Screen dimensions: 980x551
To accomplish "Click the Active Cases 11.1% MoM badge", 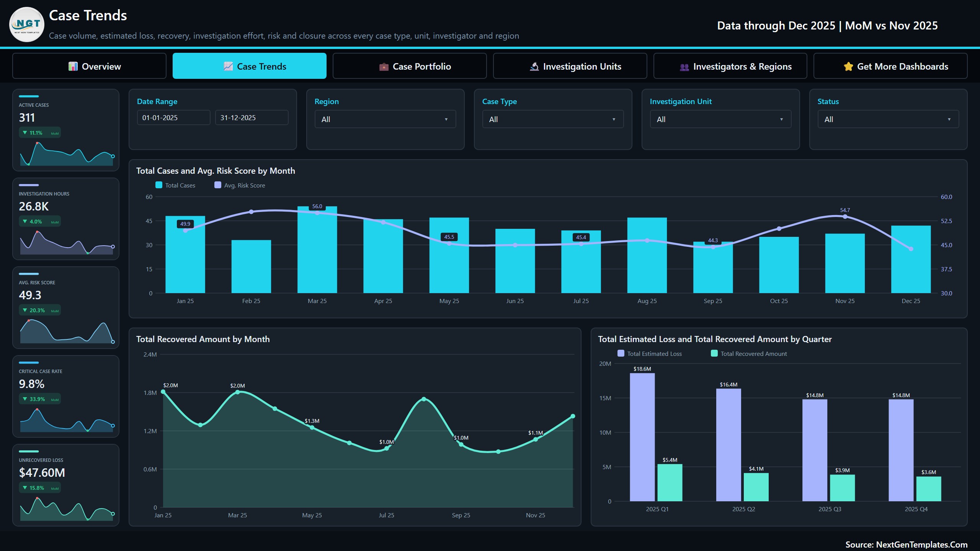I will [x=40, y=133].
